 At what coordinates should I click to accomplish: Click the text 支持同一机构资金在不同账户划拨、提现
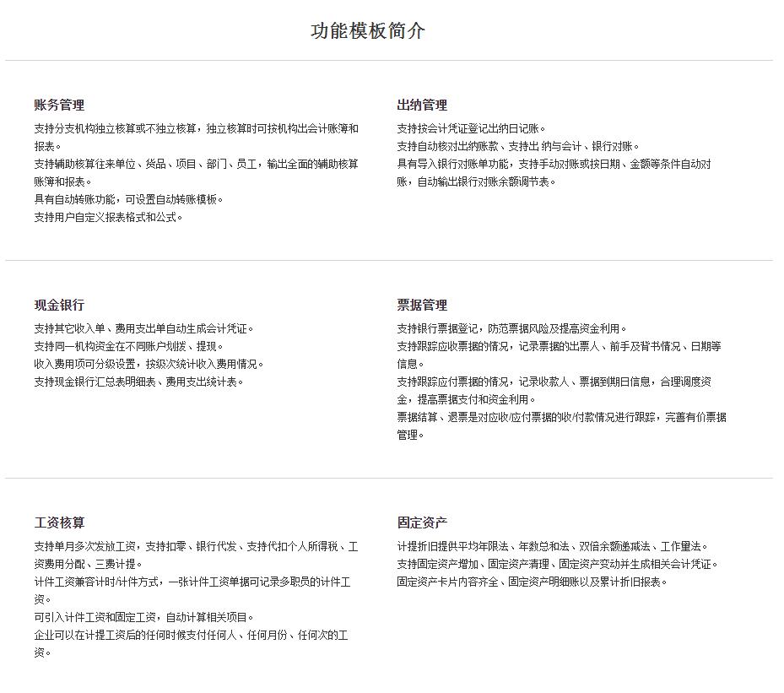[128, 347]
